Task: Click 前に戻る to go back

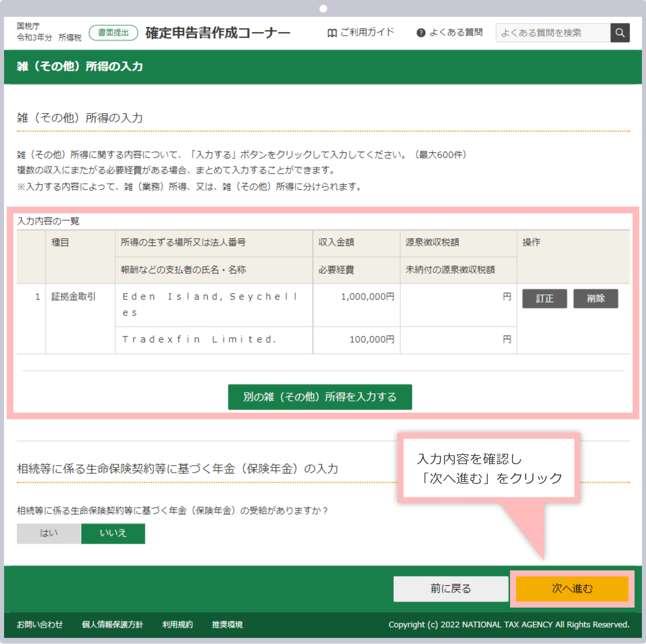Action: point(451,589)
